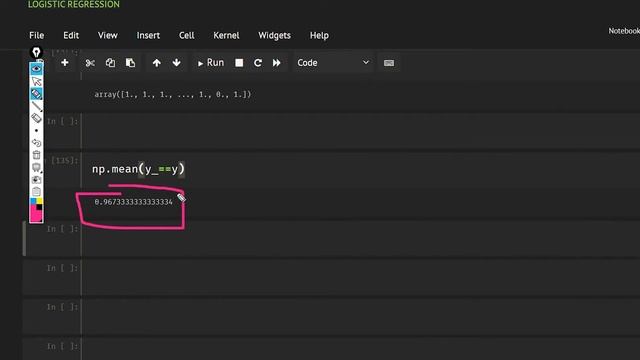Screen dimensions: 640x360
Task: Move selected cell down
Action: pos(176,63)
